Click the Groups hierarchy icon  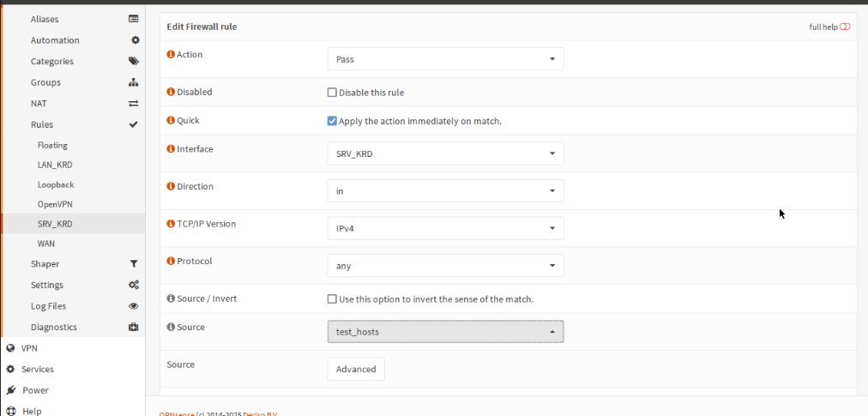133,82
